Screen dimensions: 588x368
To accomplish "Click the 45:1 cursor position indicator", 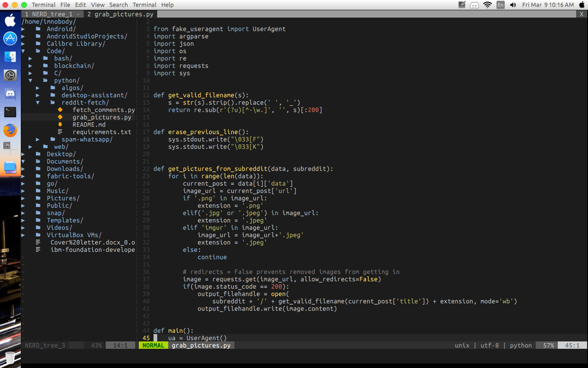I will (572, 346).
